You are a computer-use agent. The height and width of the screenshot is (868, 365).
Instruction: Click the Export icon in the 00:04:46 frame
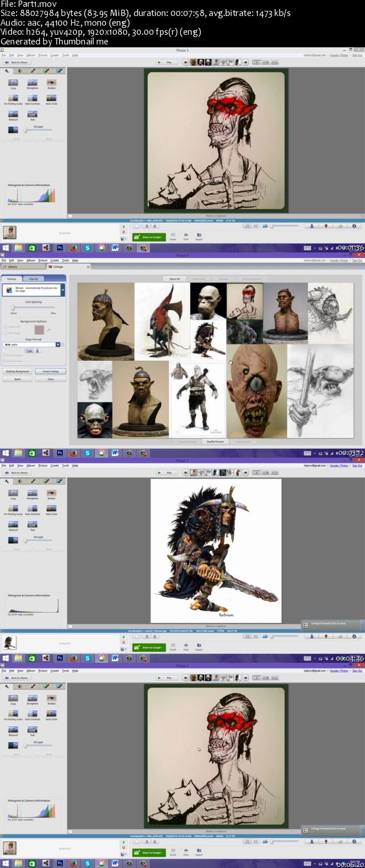199,646
